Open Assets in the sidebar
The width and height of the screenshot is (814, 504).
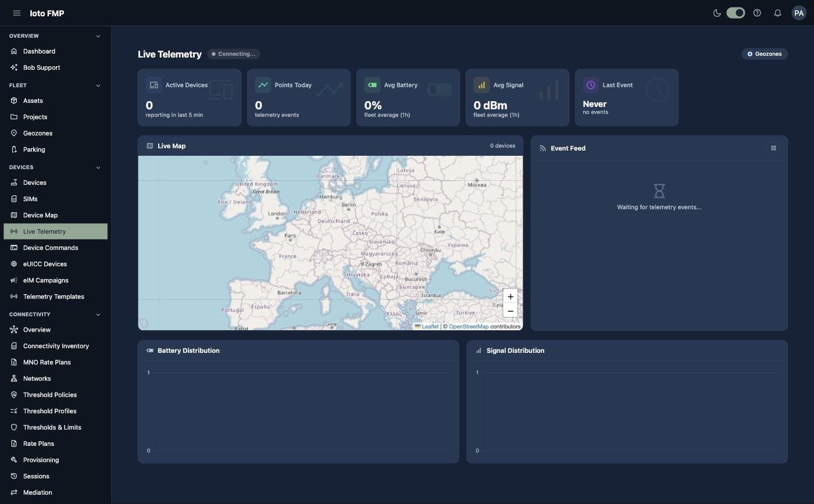tap(55, 101)
